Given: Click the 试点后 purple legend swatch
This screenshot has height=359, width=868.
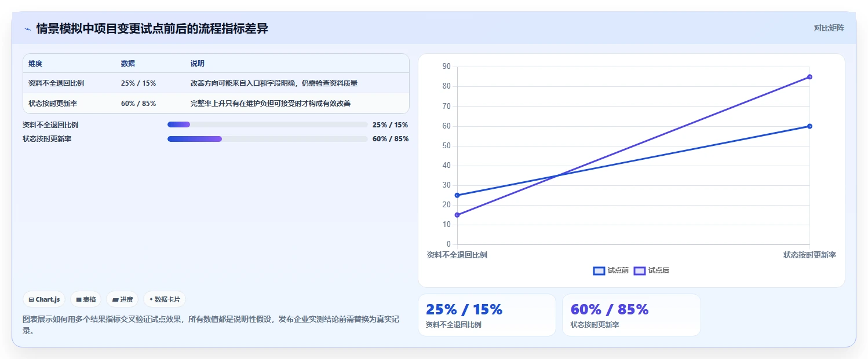Looking at the screenshot, I should pyautogui.click(x=640, y=270).
